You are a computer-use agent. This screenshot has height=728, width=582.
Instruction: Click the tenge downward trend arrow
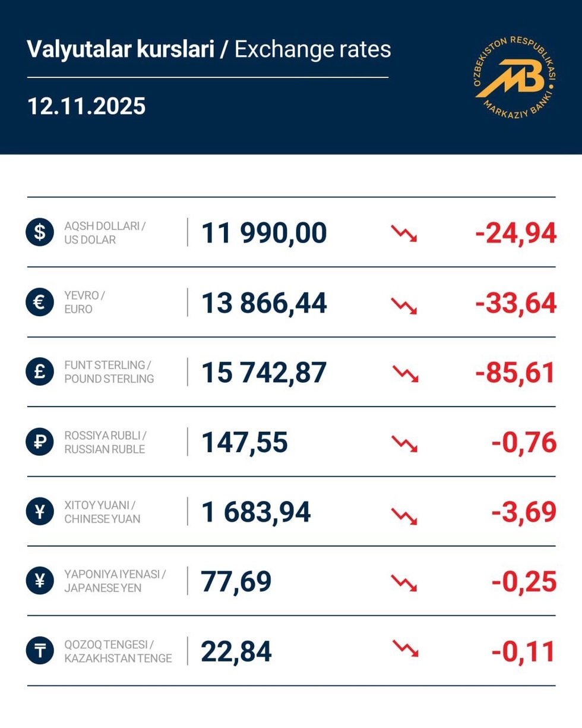[x=405, y=648]
